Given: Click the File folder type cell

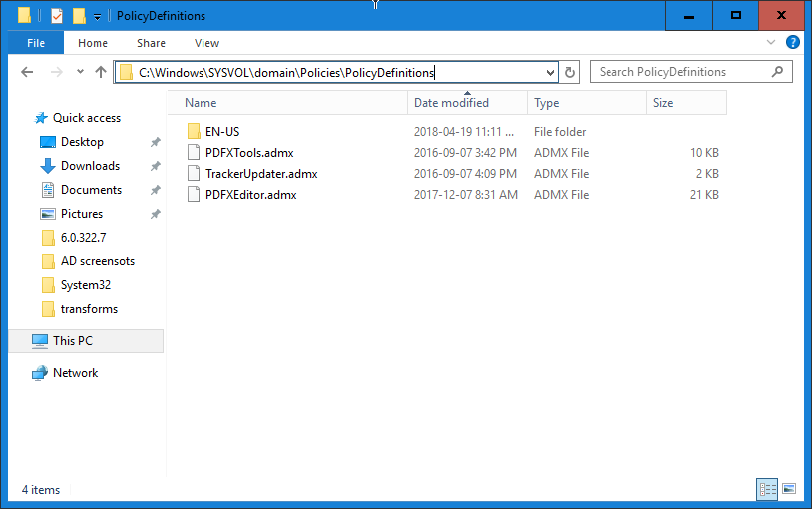Looking at the screenshot, I should click(x=560, y=132).
